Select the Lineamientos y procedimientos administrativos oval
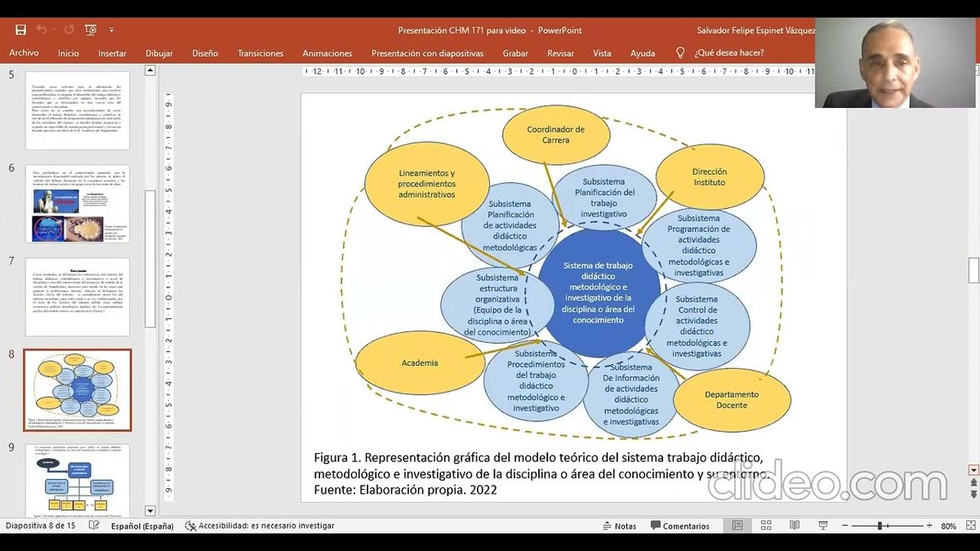This screenshot has width=980, height=551. pos(427,184)
